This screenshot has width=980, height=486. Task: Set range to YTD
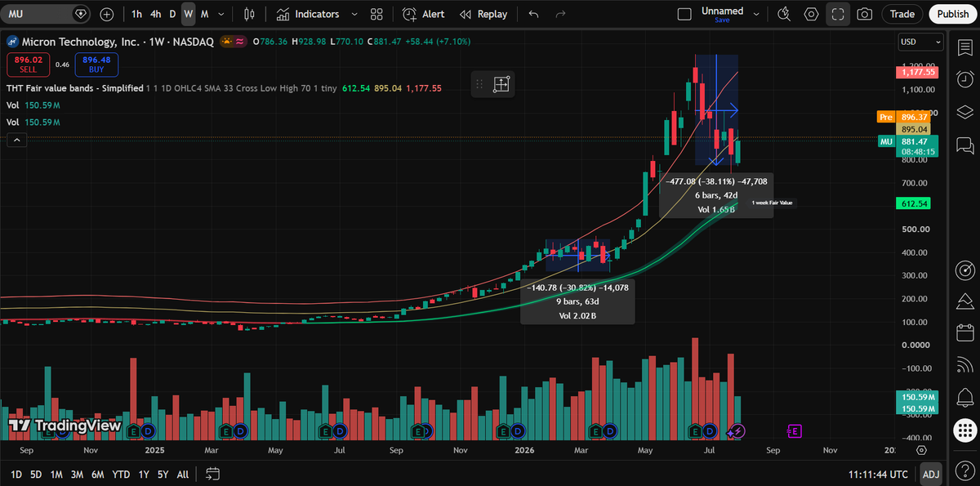(x=121, y=474)
